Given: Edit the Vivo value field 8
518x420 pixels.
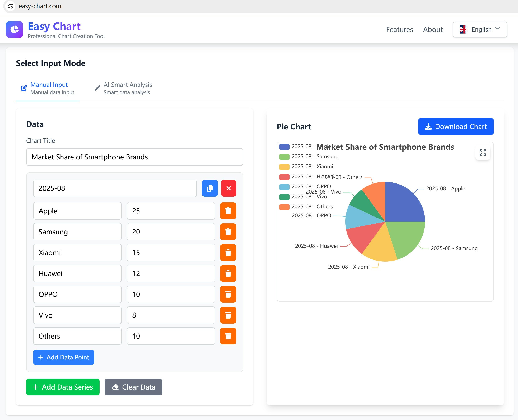Looking at the screenshot, I should pyautogui.click(x=171, y=315).
